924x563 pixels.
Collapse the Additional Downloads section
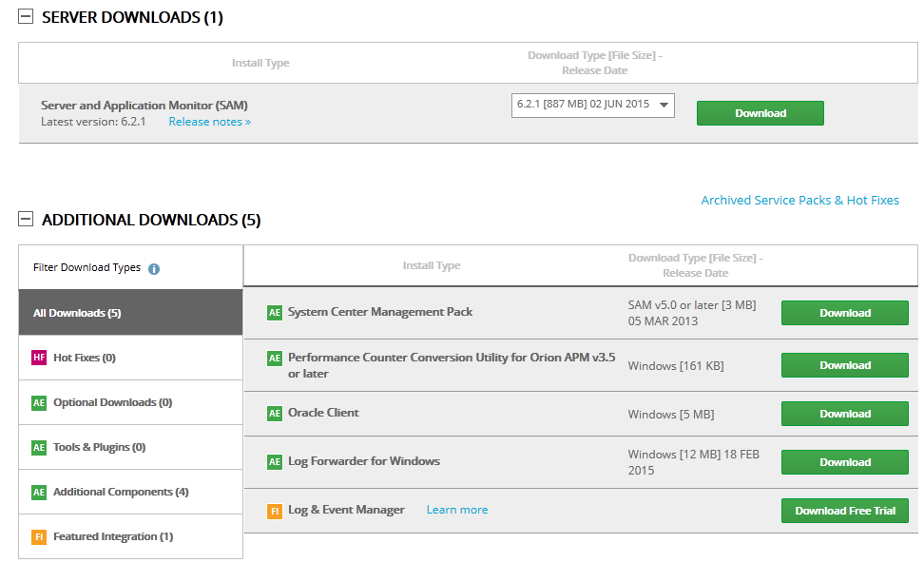(x=26, y=220)
